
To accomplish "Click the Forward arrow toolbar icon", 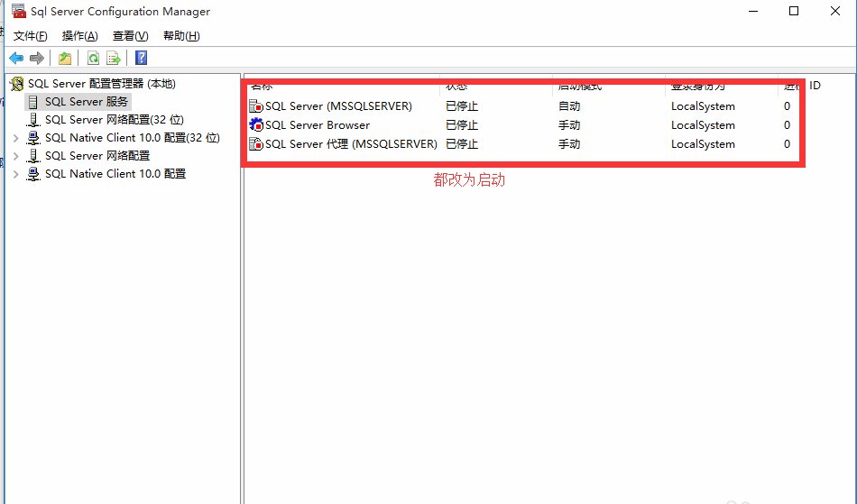I will point(37,58).
